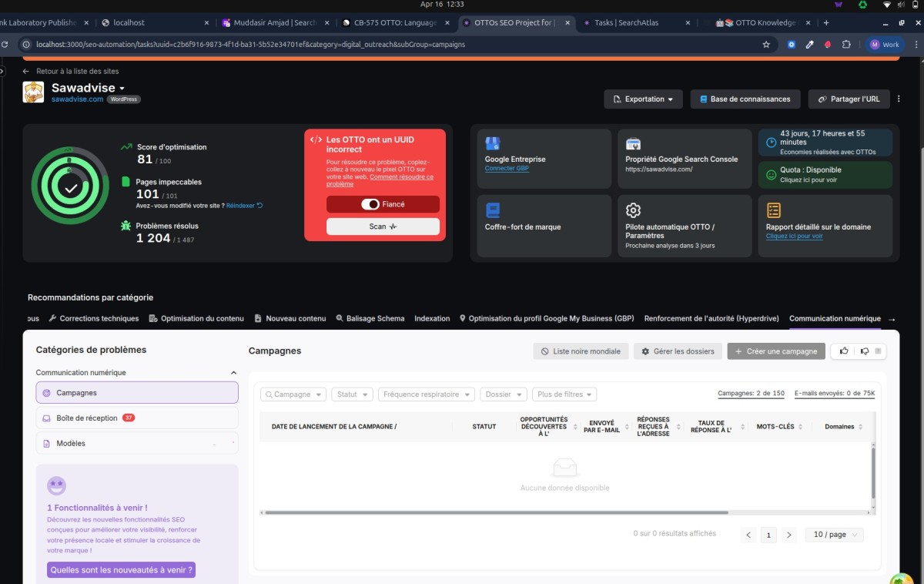Open the browser extensions puzzle icon
The height and width of the screenshot is (584, 924).
[x=846, y=45]
